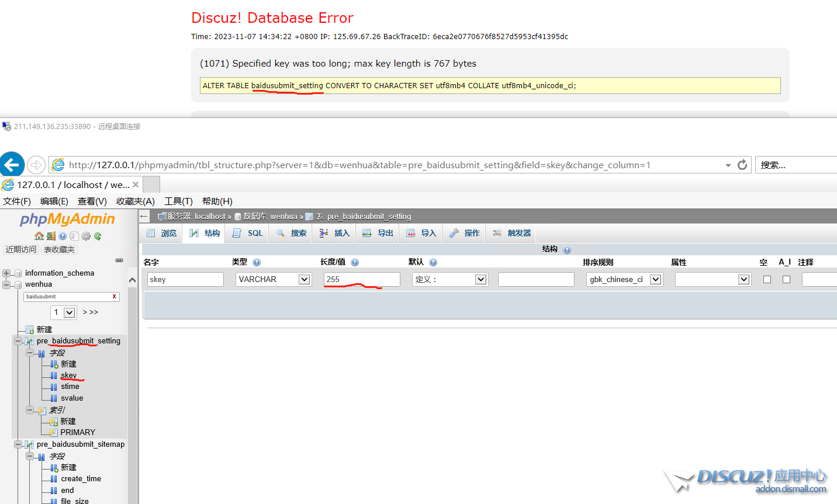Viewport: 837px width, 504px height.
Task: Switch to the 结构 tab
Action: (205, 233)
